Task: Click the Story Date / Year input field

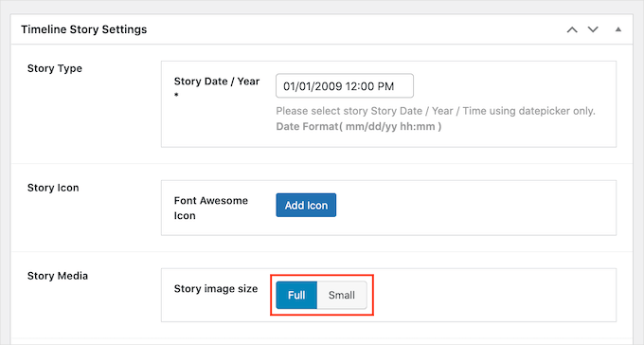Action: click(345, 86)
